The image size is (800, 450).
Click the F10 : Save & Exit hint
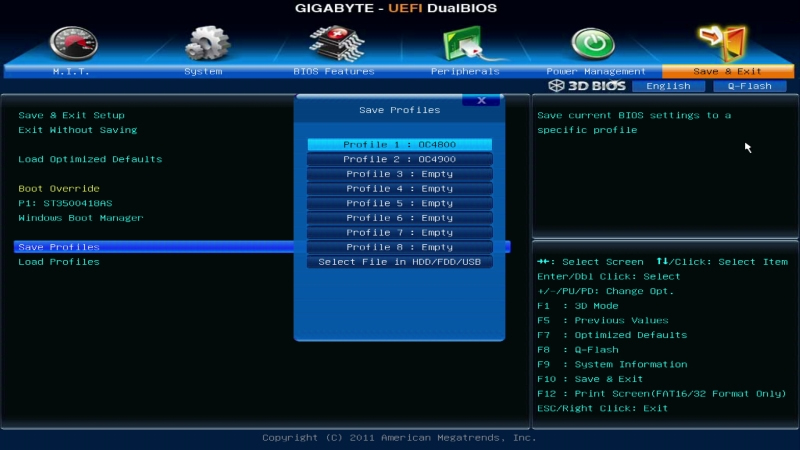click(x=590, y=379)
